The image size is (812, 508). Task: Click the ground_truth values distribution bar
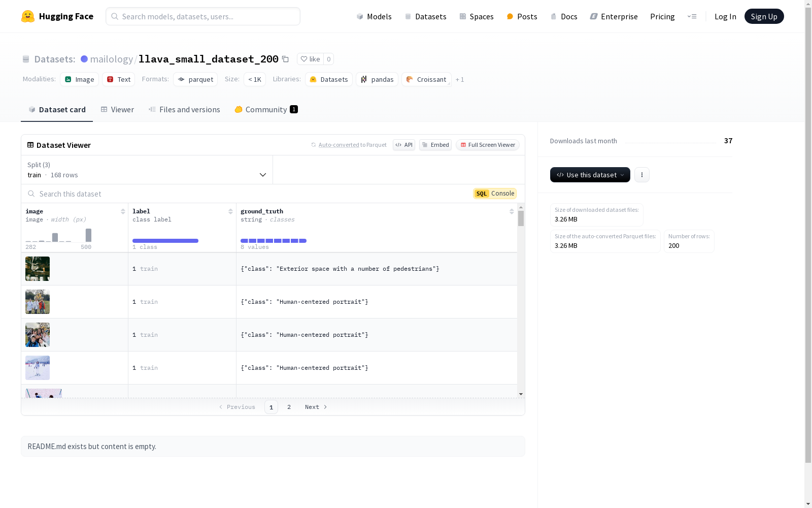pyautogui.click(x=274, y=241)
